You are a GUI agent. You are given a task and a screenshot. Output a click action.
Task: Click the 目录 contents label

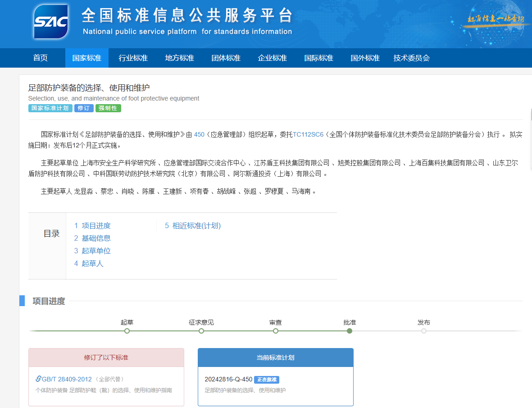click(x=51, y=234)
